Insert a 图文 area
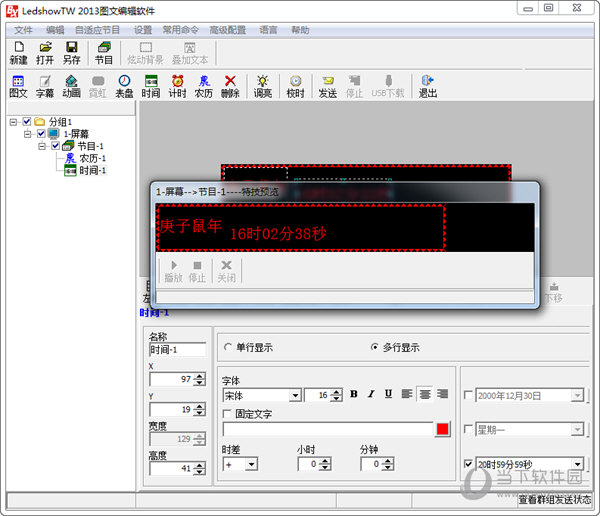 [18, 87]
